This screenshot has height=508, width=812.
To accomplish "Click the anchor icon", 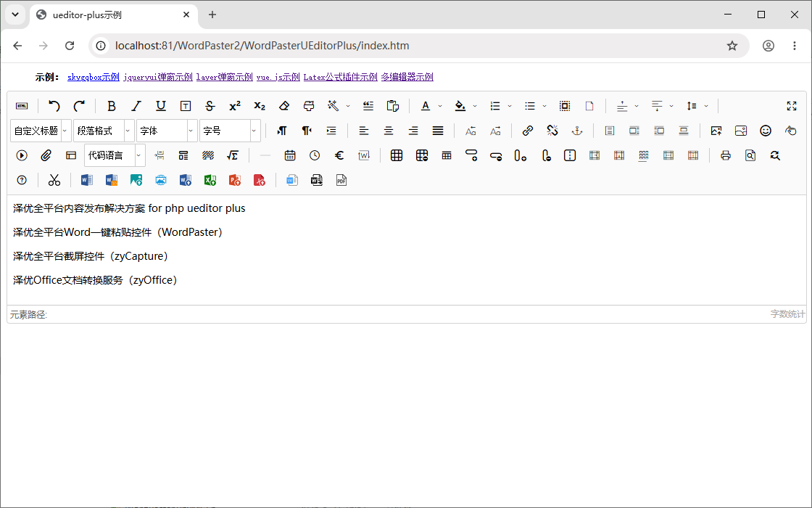I will coord(577,131).
